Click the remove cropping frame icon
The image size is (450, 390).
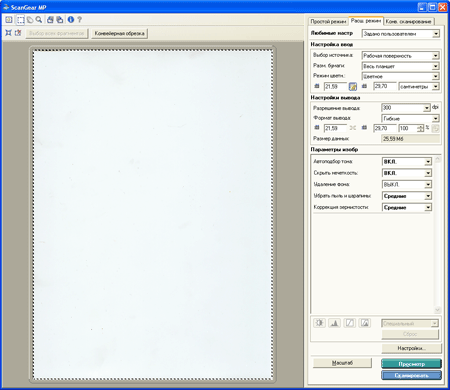point(18,33)
